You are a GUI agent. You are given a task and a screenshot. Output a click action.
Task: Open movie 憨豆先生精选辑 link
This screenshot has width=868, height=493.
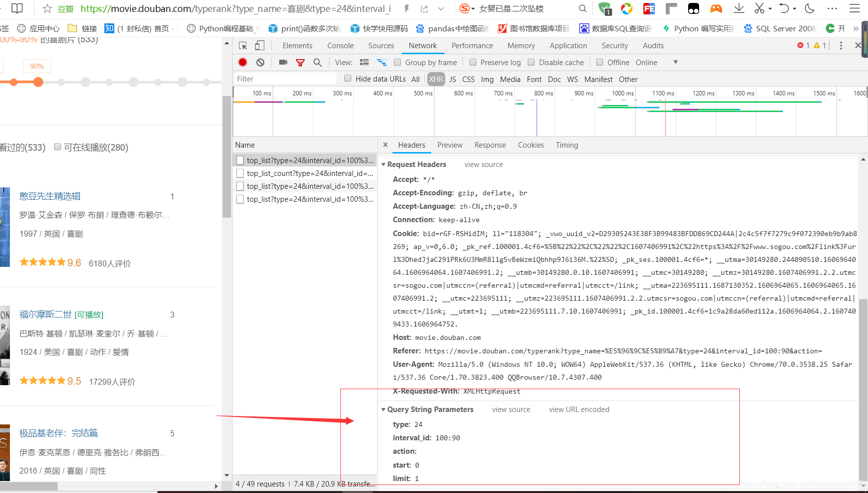[50, 196]
